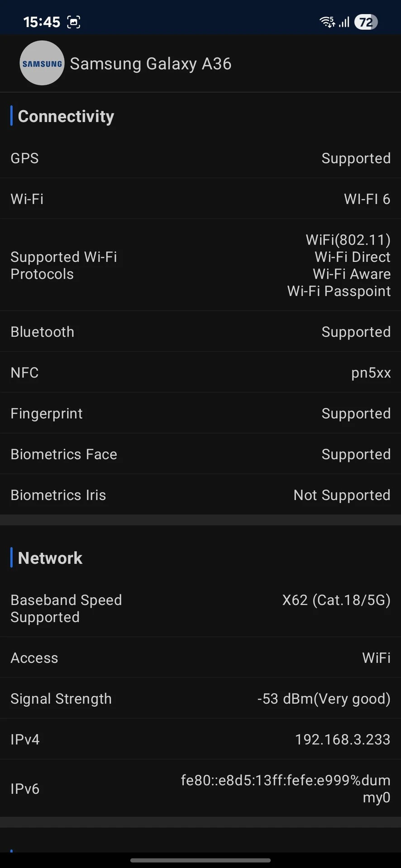Viewport: 401px width, 868px height.
Task: Tap the Samsung logo avatar
Action: click(42, 63)
